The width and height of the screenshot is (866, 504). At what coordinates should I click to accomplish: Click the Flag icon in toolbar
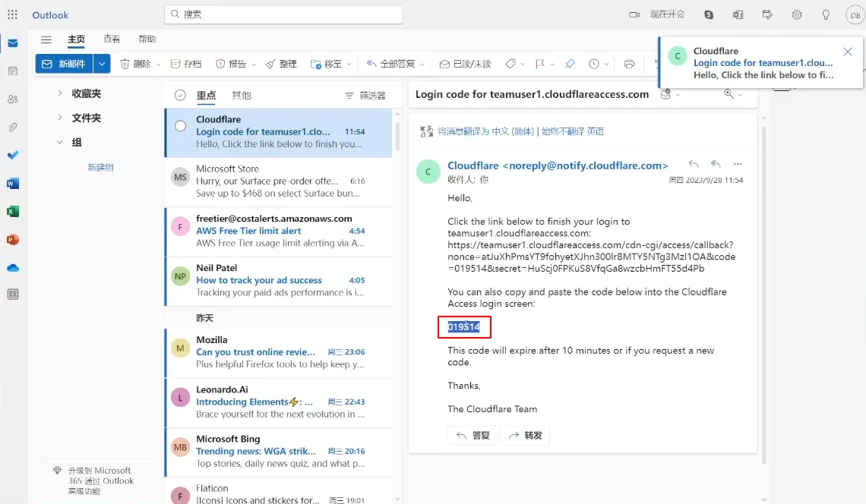pos(540,64)
